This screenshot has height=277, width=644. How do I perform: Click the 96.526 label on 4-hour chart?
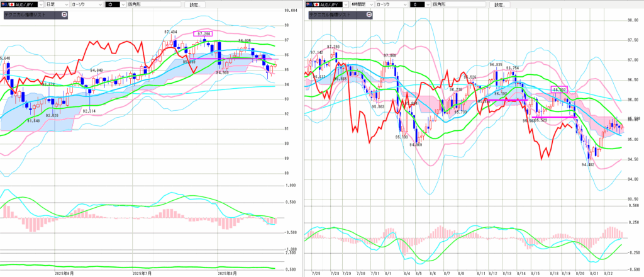pos(470,77)
